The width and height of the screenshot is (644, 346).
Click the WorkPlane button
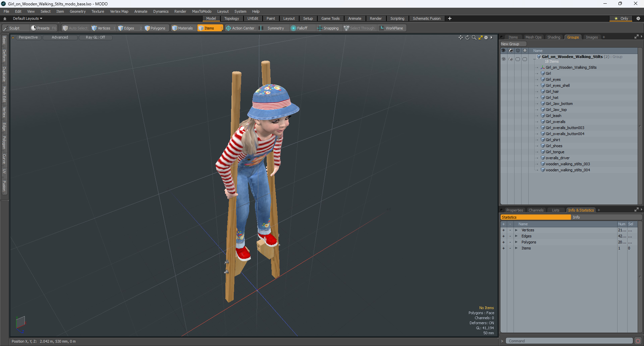391,28
